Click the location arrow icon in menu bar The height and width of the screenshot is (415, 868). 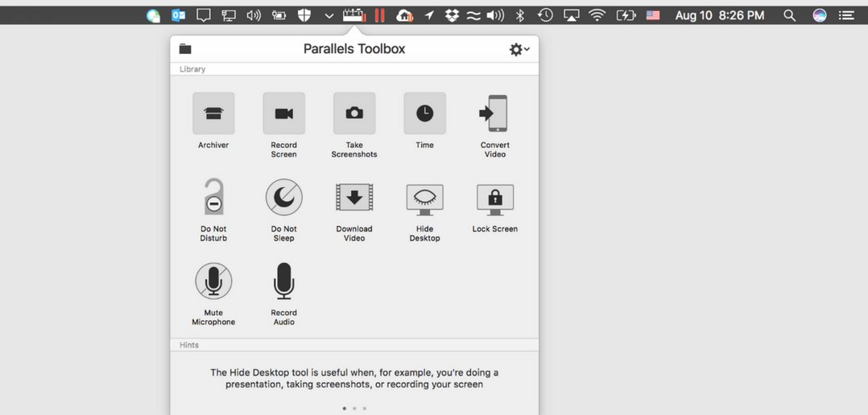[x=429, y=15]
